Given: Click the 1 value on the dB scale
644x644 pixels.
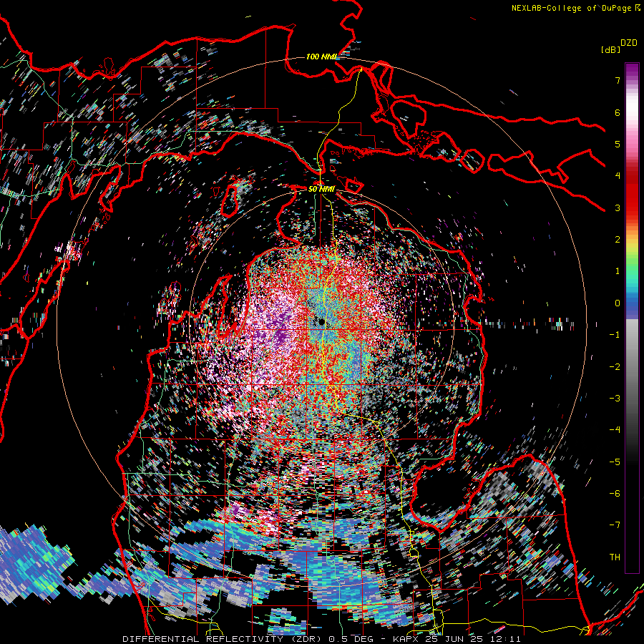Looking at the screenshot, I should pyautogui.click(x=618, y=270).
